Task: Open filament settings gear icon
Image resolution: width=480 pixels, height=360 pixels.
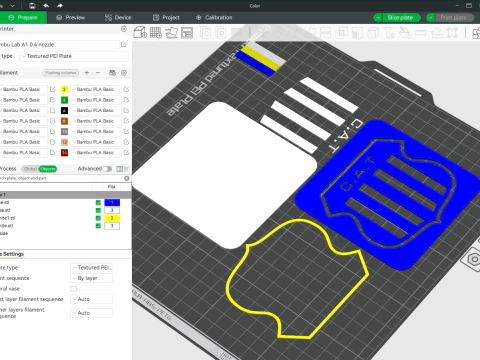Action: [124, 73]
